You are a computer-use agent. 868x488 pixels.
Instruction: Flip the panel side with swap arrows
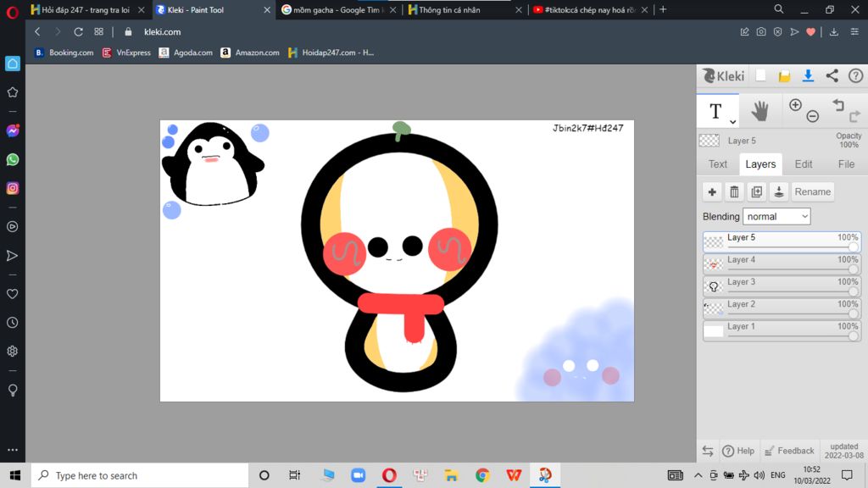click(x=708, y=451)
